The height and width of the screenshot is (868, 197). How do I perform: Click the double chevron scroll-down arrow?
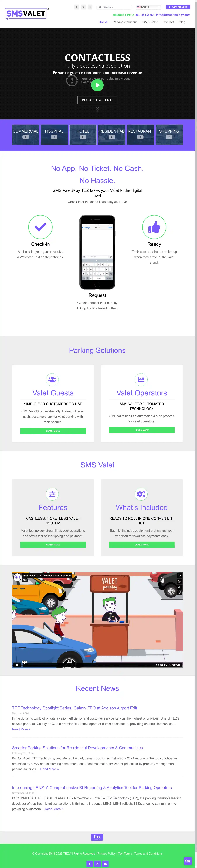[x=97, y=110]
